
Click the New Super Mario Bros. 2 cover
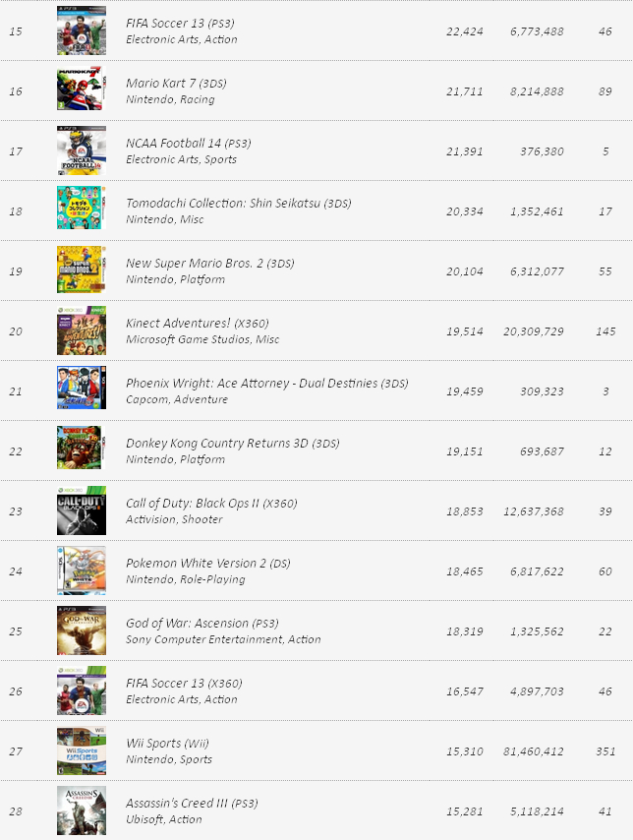click(x=81, y=270)
